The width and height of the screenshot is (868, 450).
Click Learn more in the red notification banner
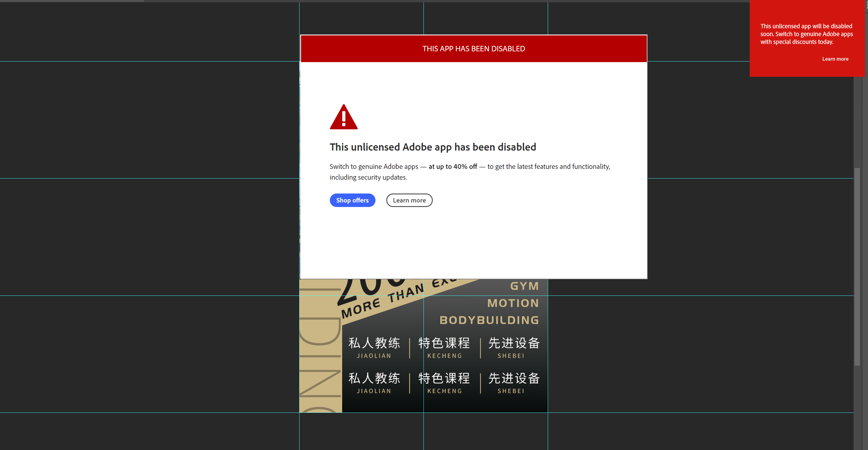[835, 58]
